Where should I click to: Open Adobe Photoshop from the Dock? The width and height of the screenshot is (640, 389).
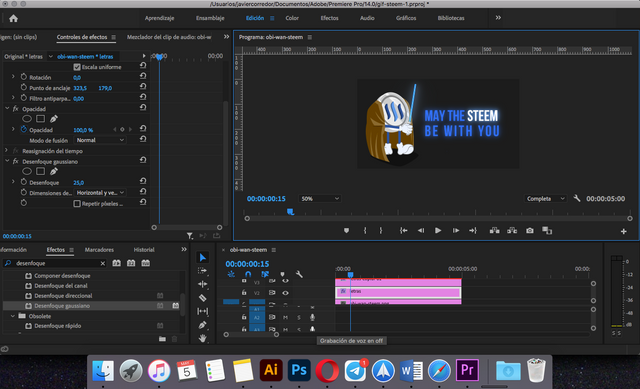[x=299, y=371]
